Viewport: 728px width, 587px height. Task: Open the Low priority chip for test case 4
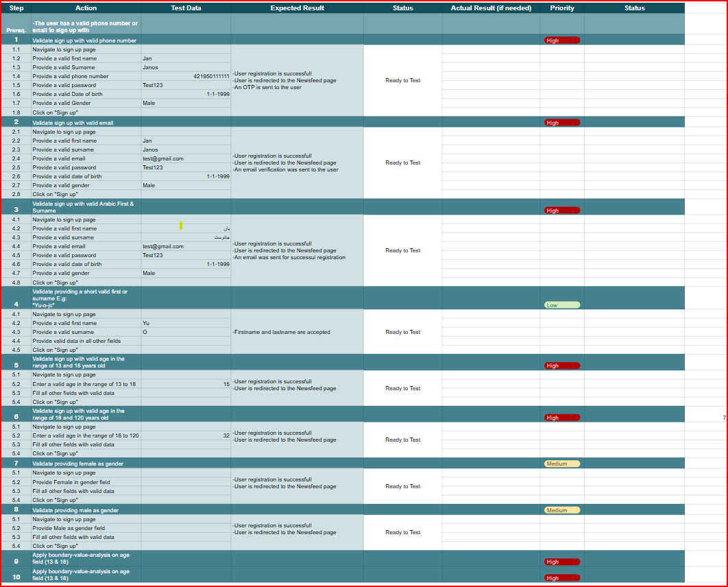[x=561, y=305]
